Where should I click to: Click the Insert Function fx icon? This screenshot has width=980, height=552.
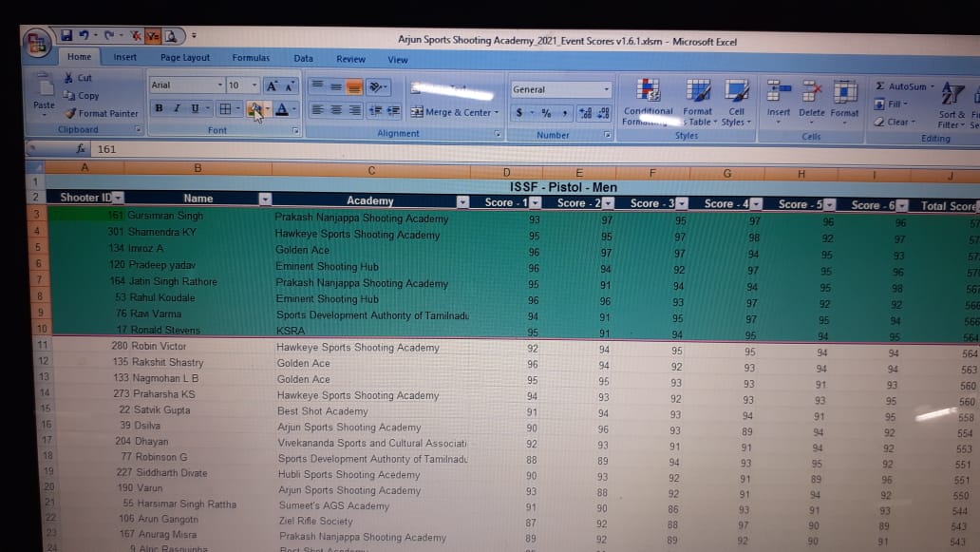[80, 148]
